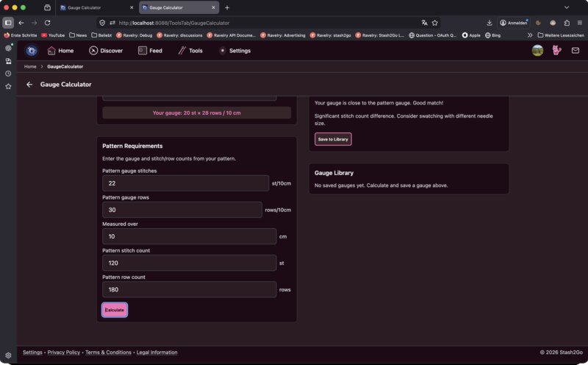Click the Pattern gauge stitches field
588x365 pixels.
click(186, 183)
